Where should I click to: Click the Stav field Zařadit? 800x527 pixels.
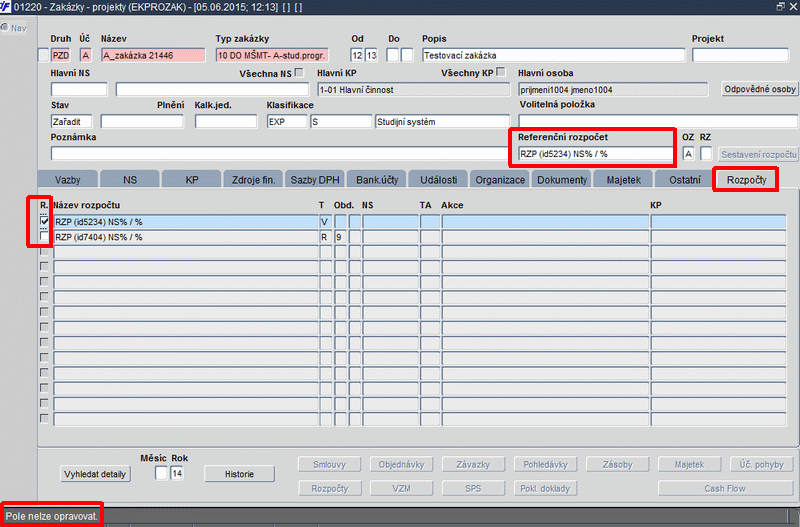pyautogui.click(x=71, y=121)
